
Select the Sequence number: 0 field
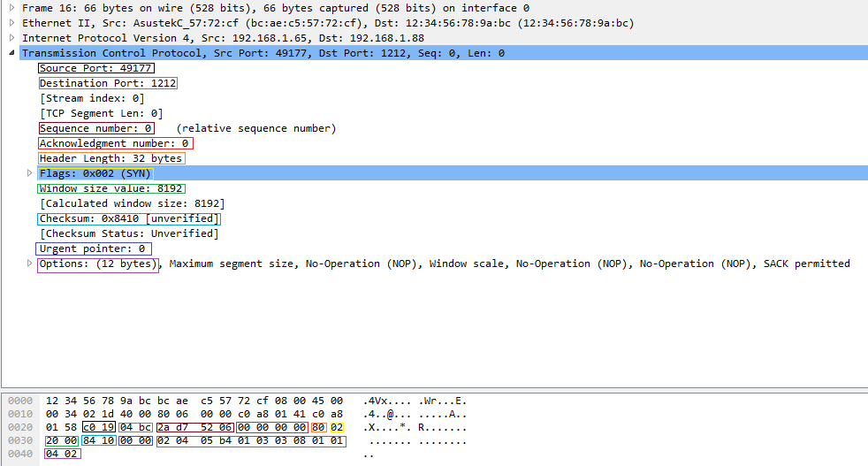(96, 128)
